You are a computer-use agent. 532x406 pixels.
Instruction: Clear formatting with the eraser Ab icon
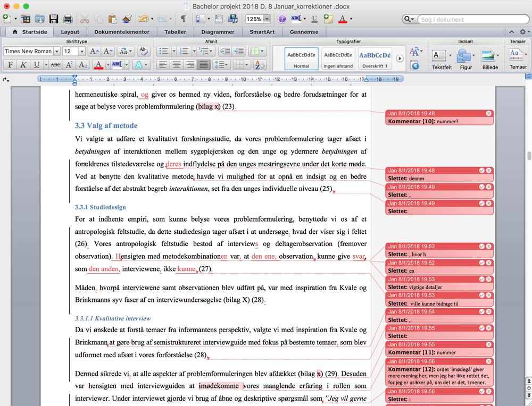pos(144,51)
